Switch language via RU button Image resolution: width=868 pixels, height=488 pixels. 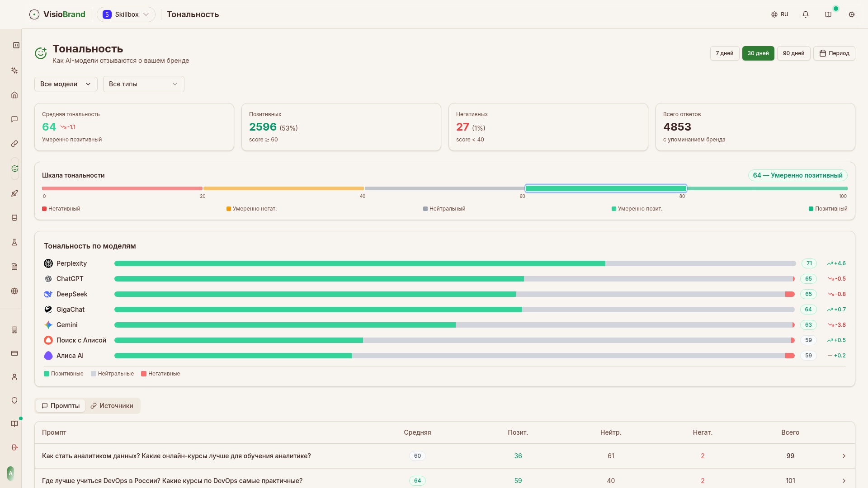tap(780, 14)
